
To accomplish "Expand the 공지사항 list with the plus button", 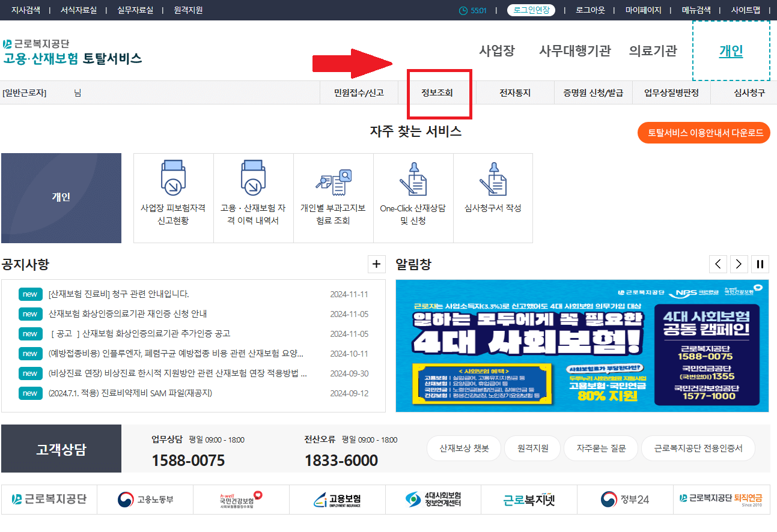I will pyautogui.click(x=377, y=264).
